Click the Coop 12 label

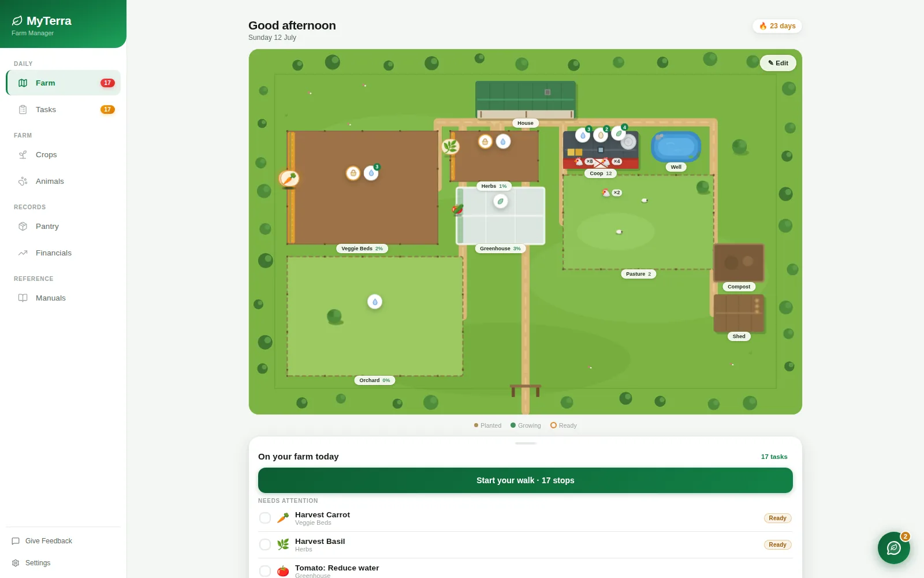point(601,173)
